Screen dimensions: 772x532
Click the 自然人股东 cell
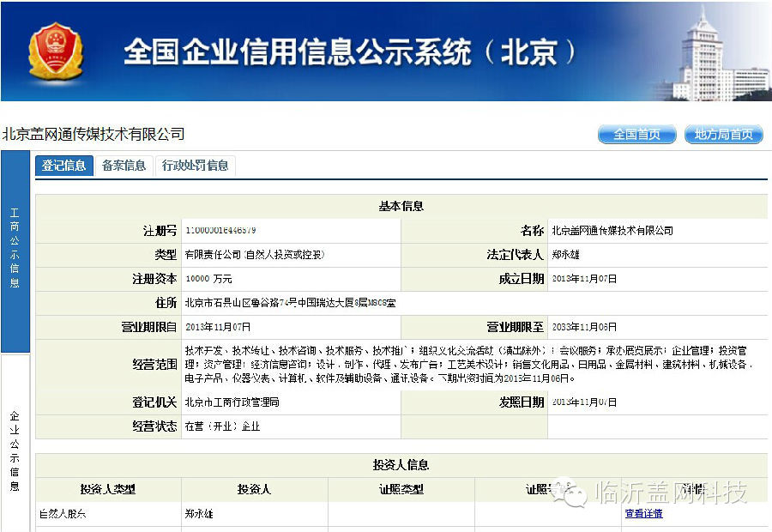[63, 514]
